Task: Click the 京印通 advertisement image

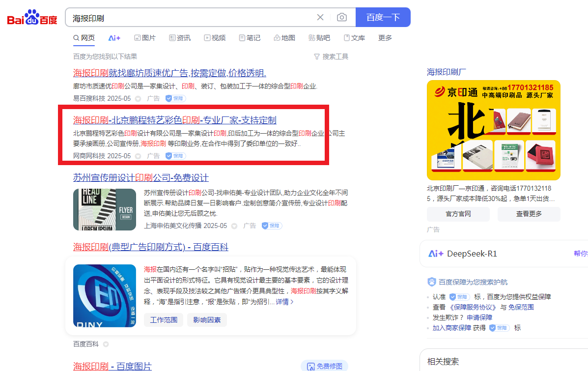Action: pos(493,130)
